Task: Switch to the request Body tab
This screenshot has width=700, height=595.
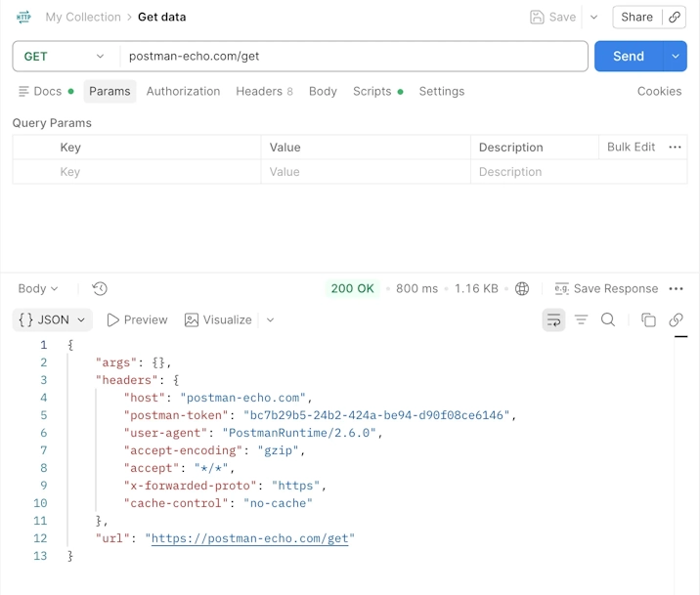Action: pyautogui.click(x=323, y=92)
